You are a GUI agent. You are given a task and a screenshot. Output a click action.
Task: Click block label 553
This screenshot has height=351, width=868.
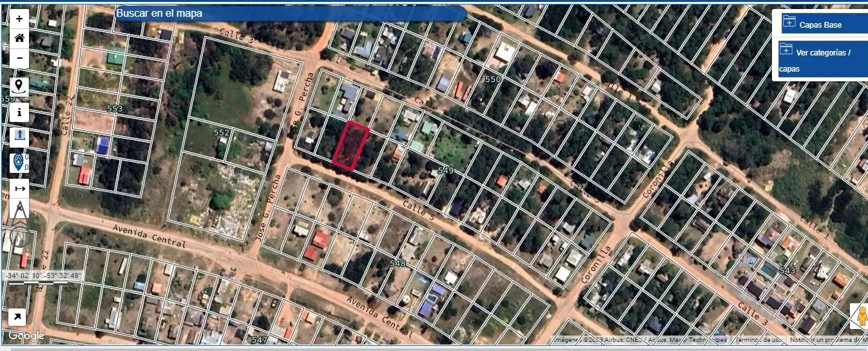click(115, 109)
